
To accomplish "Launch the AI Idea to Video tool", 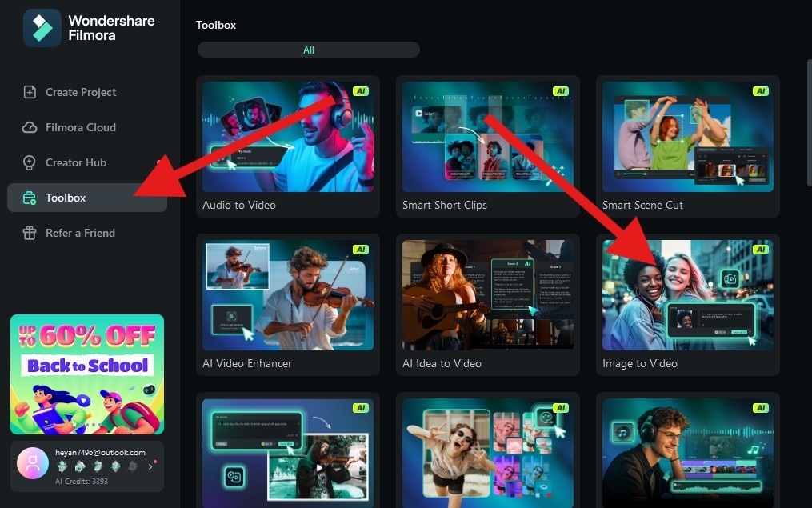I will click(488, 305).
